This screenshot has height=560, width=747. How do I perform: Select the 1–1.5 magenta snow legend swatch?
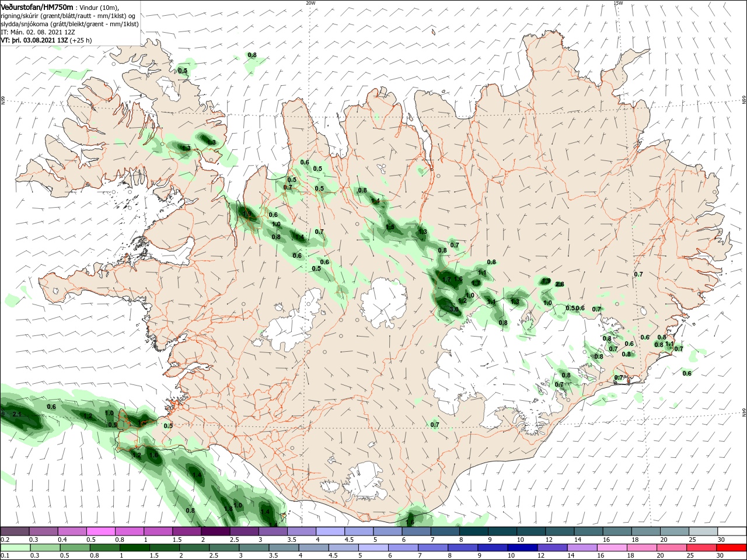(158, 531)
